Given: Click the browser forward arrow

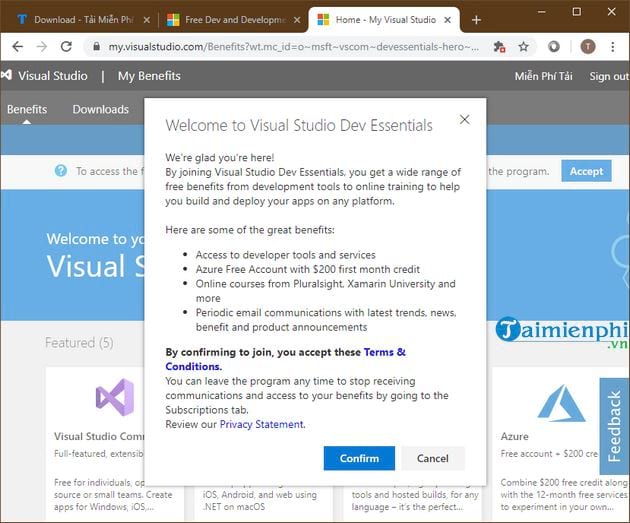Looking at the screenshot, I should (42, 47).
